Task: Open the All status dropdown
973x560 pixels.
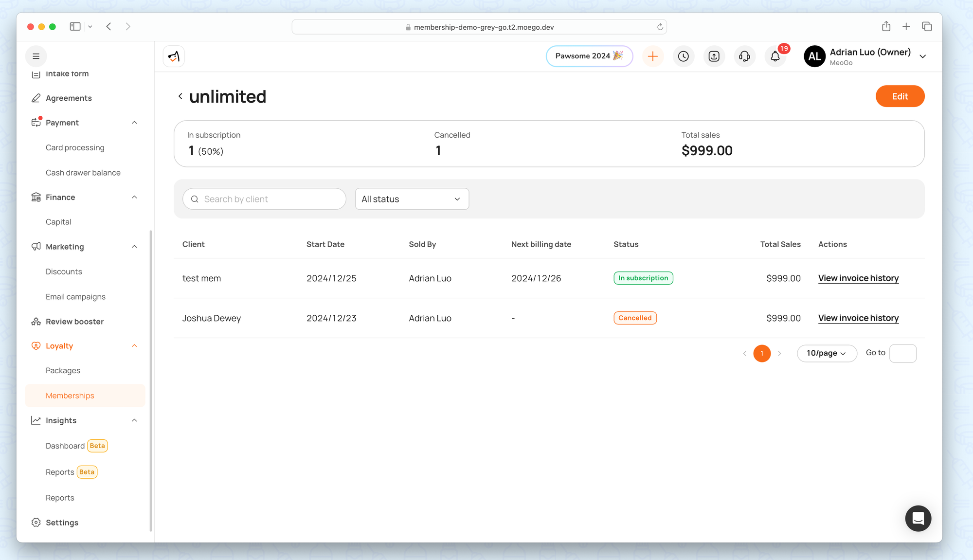Action: [x=412, y=199]
